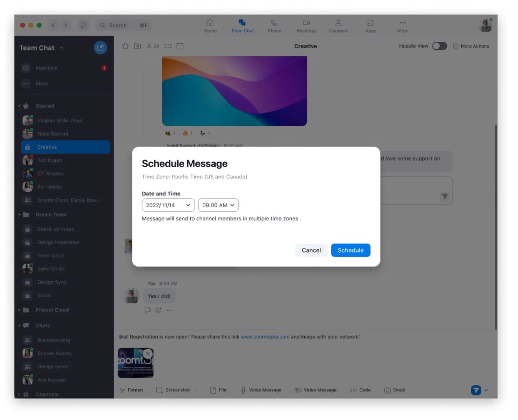Record a Voice Message

pos(261,390)
